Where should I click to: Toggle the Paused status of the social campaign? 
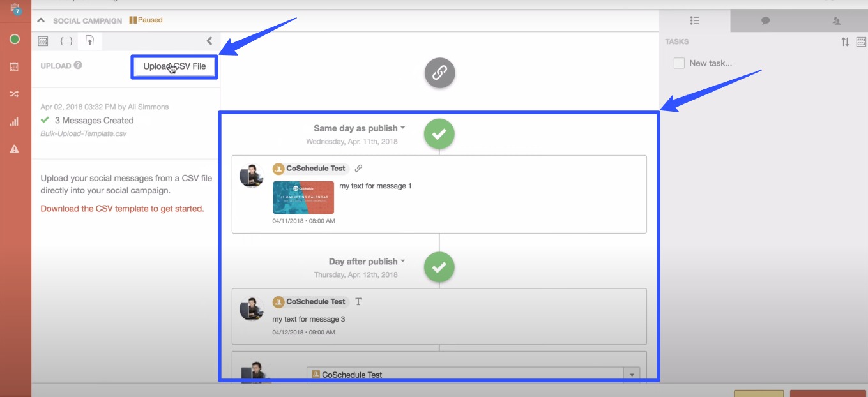pyautogui.click(x=146, y=20)
